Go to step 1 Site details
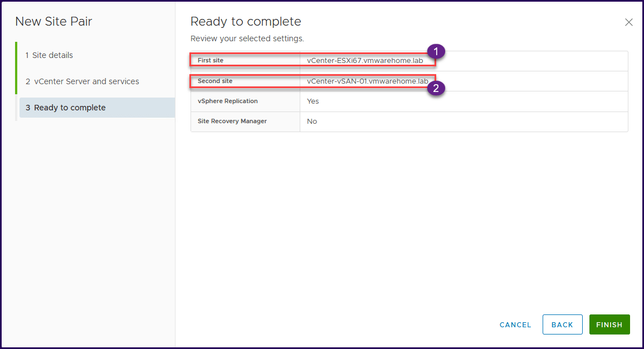This screenshot has height=349, width=644. (49, 55)
